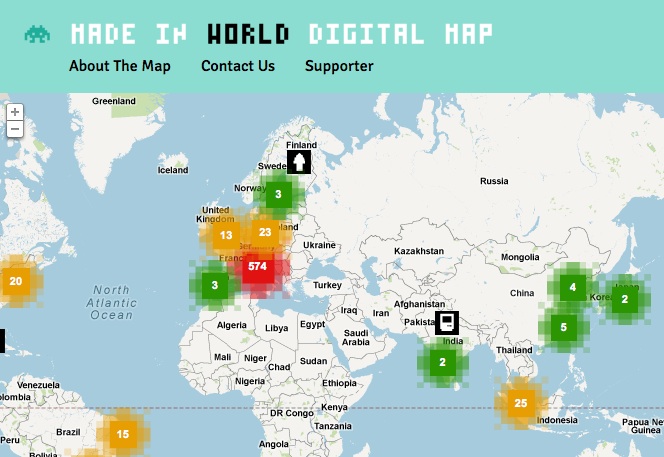Expand the orange 25 cluster near Indonesia
The height and width of the screenshot is (457, 664).
click(x=521, y=403)
